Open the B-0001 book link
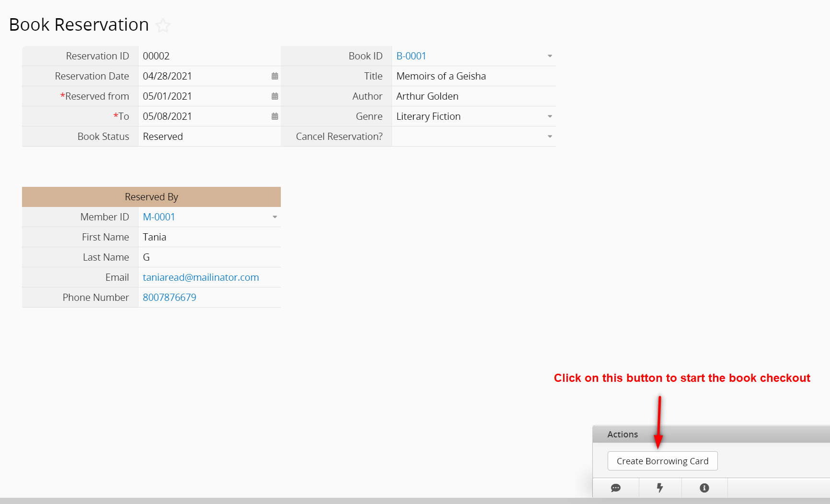The image size is (830, 504). [x=411, y=56]
